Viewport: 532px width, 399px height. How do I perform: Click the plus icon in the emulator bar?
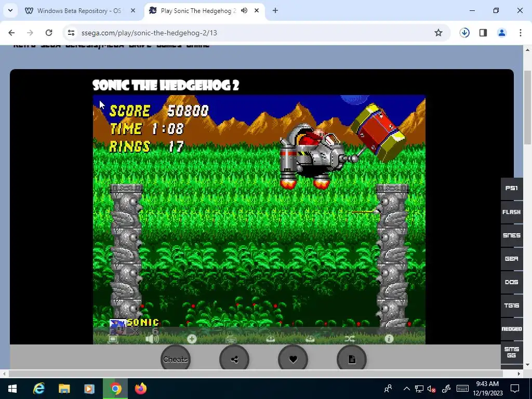click(x=192, y=339)
